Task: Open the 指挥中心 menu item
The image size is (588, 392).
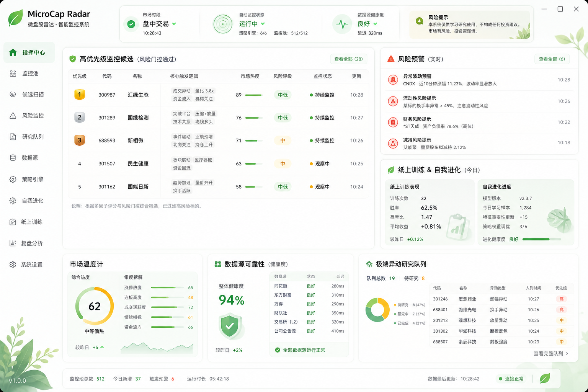Action: 29,52
